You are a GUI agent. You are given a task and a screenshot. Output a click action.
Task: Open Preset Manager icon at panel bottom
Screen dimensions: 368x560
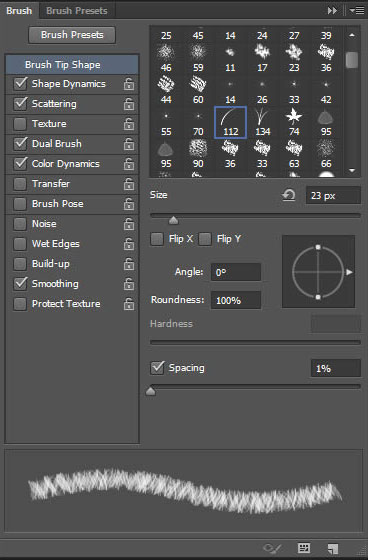tap(304, 548)
